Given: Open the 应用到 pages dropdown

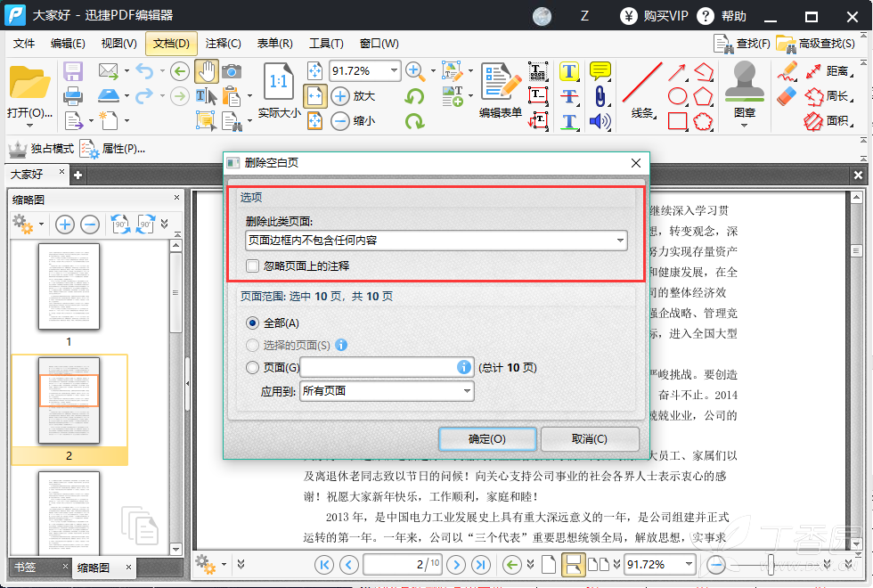Looking at the screenshot, I should 387,391.
